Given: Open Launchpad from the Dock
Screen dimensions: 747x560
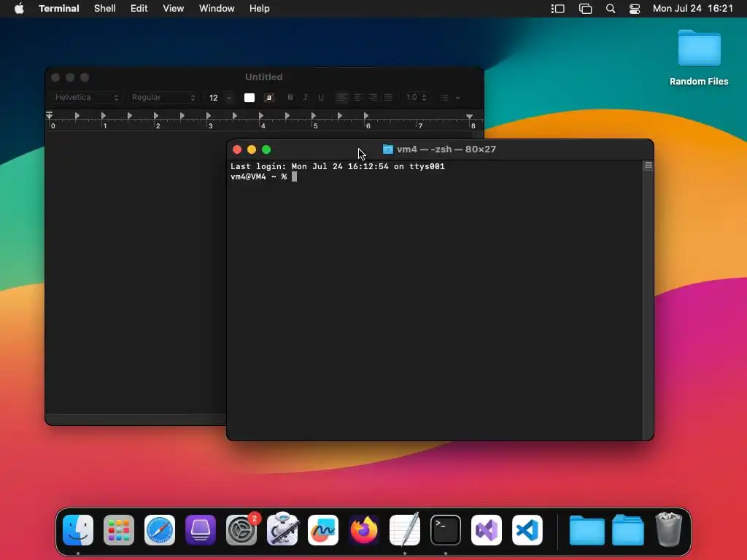Looking at the screenshot, I should tap(119, 530).
